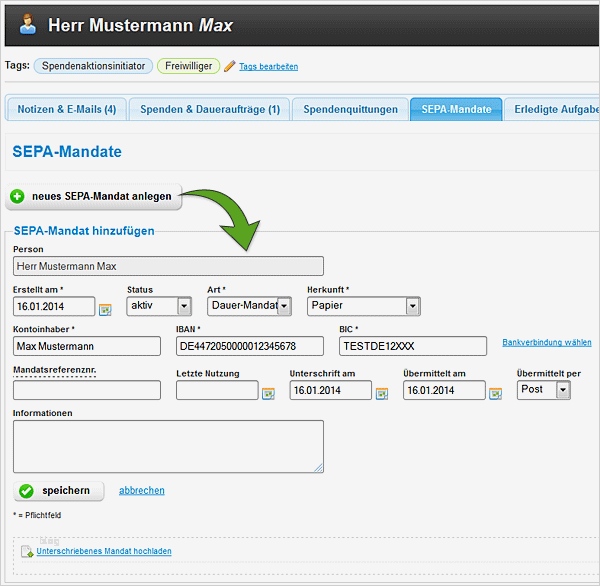Click the Informationen textarea resize grip

[319, 468]
